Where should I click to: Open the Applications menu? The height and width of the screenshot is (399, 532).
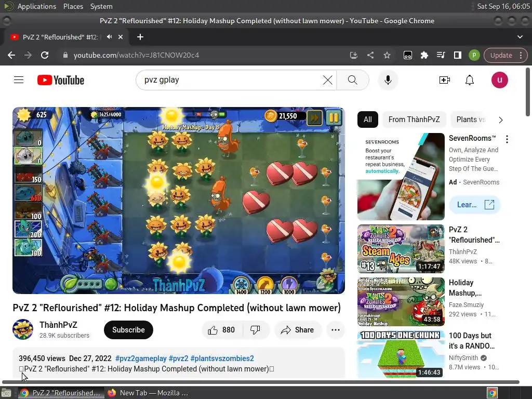tap(37, 6)
